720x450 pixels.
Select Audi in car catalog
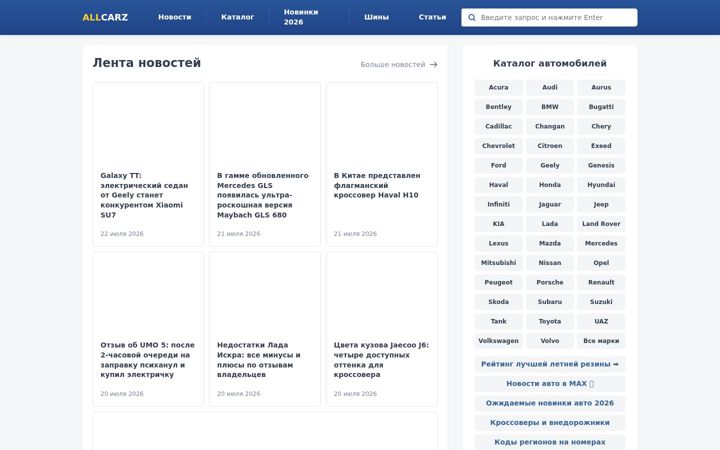550,87
